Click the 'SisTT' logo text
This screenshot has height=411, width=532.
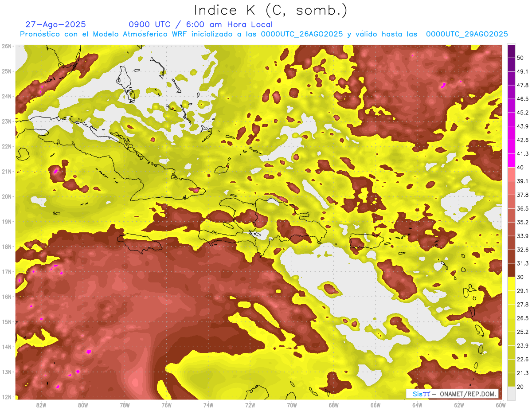[x=421, y=394]
